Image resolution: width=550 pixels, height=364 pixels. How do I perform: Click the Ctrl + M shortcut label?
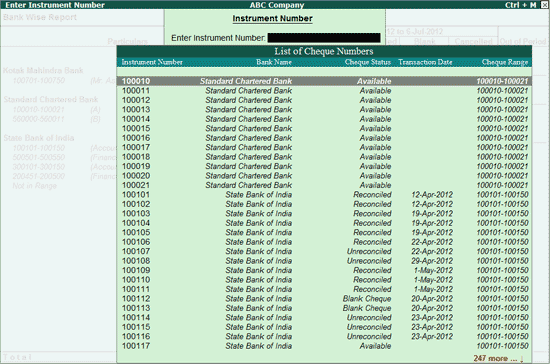tap(521, 5)
